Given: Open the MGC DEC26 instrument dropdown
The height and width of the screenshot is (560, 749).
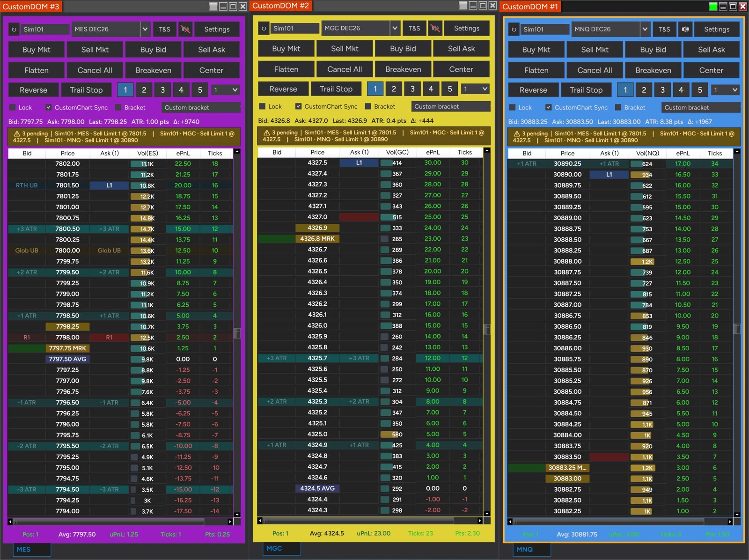Looking at the screenshot, I should pyautogui.click(x=395, y=29).
